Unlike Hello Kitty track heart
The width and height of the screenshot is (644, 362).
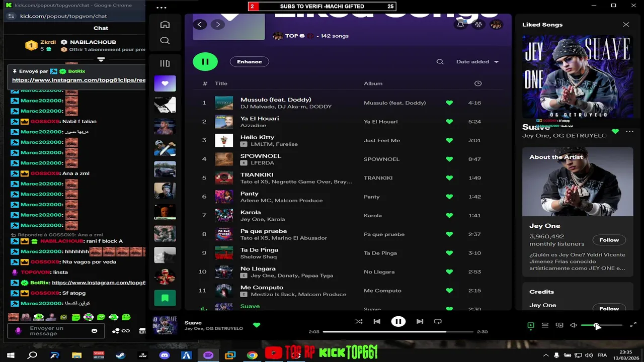tap(449, 140)
